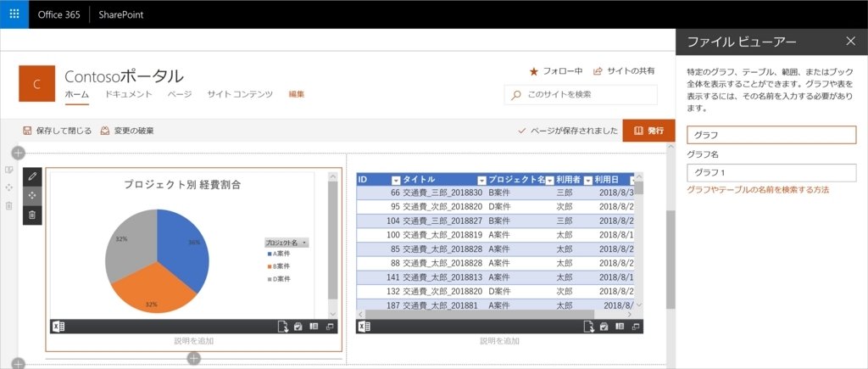Edit the section with the layout icon

[x=8, y=170]
